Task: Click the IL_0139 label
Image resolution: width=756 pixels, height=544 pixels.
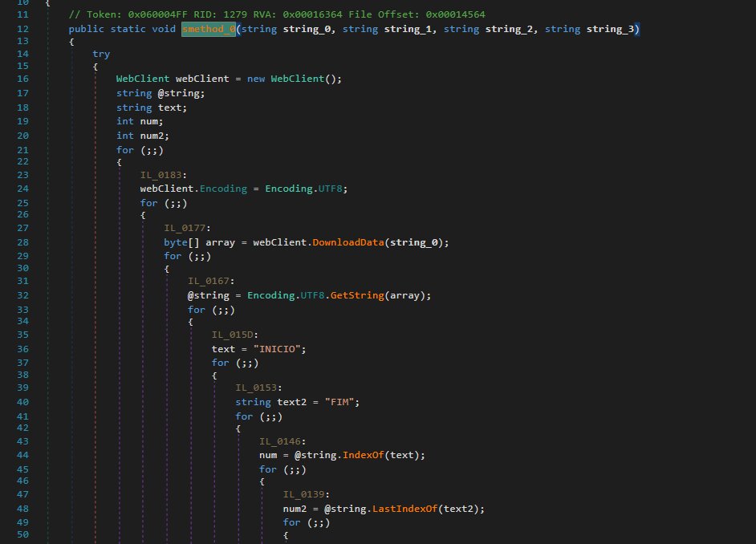Action: [x=306, y=494]
